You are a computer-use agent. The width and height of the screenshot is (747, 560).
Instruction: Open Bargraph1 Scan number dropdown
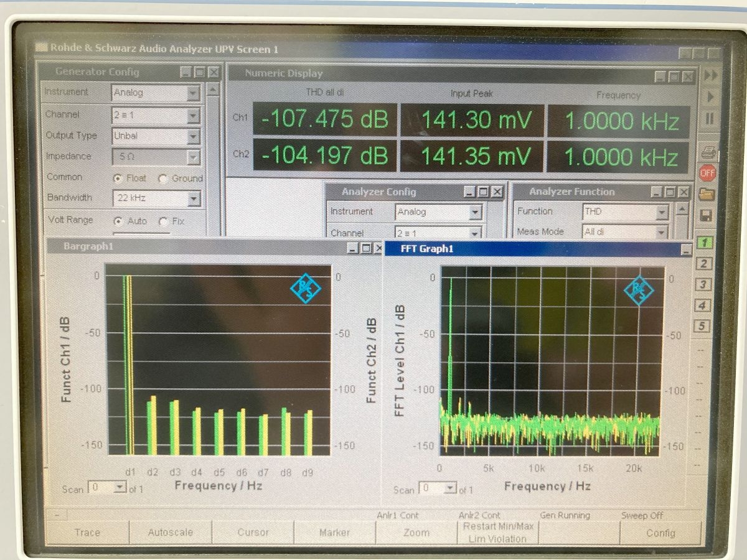(120, 488)
